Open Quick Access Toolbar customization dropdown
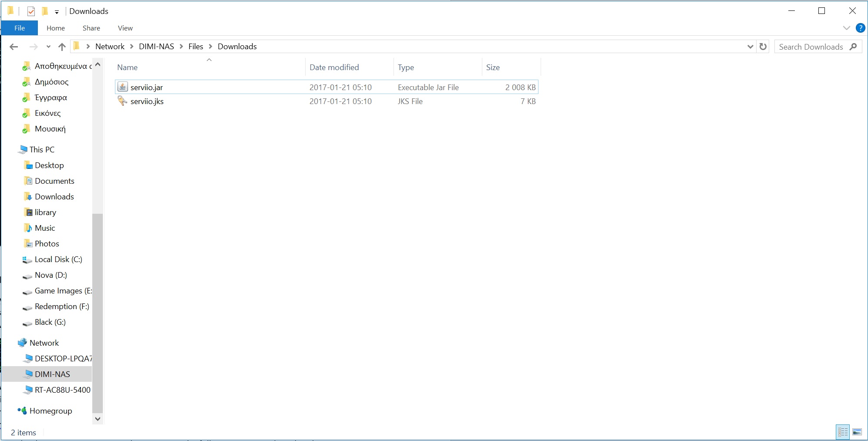The image size is (868, 441). click(57, 12)
